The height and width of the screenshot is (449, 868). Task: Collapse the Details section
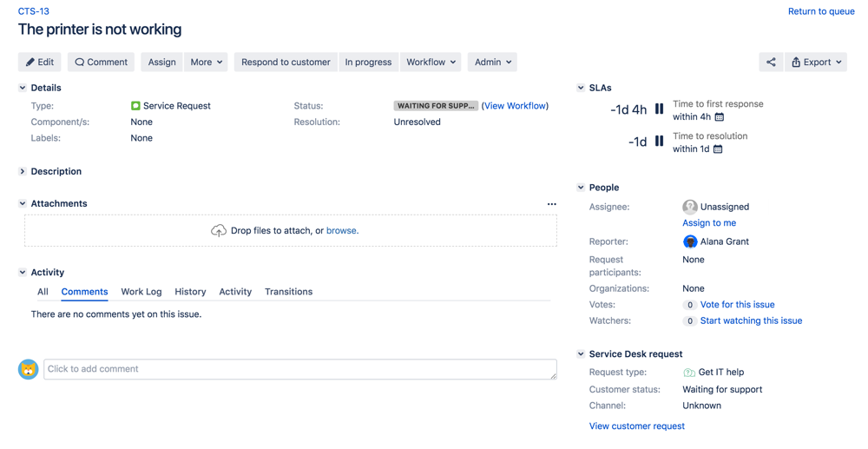(x=23, y=88)
